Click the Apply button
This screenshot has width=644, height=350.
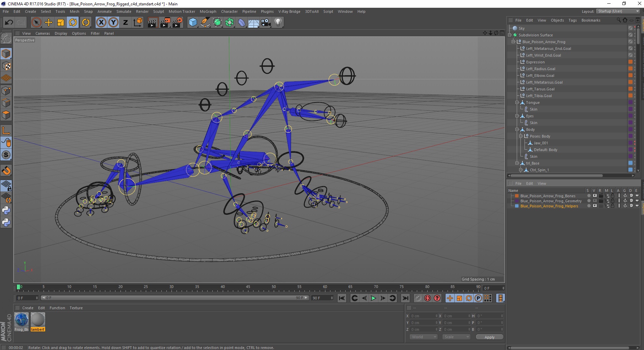[489, 337]
